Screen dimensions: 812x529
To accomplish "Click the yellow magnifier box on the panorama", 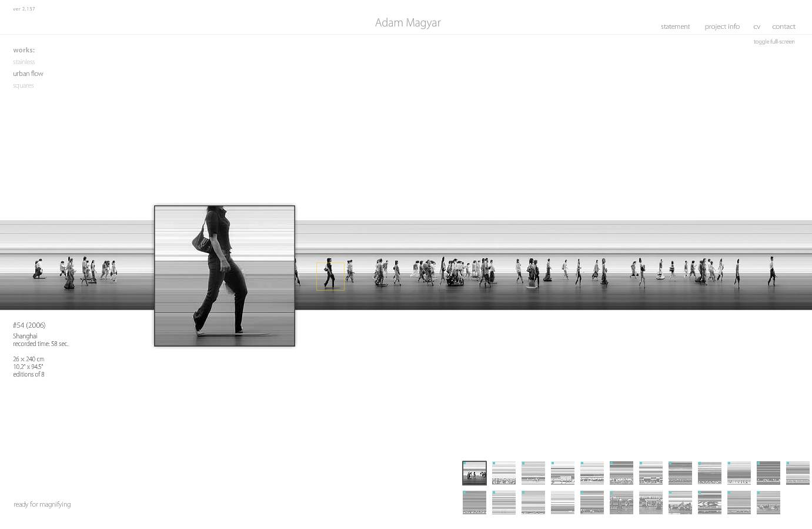I will [x=330, y=276].
